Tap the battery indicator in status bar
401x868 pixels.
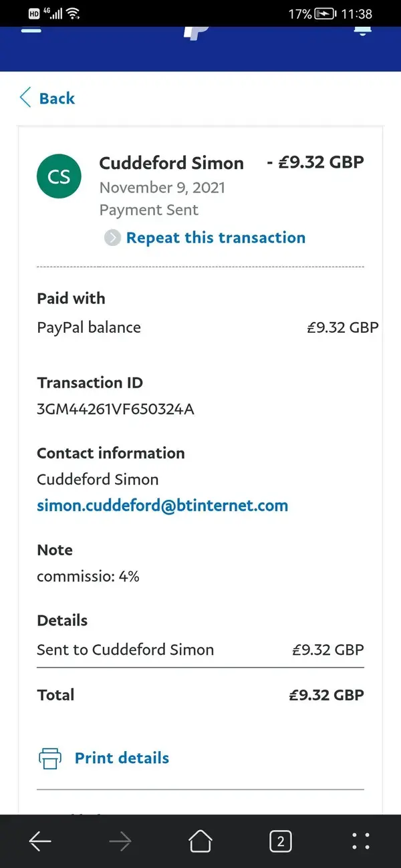pyautogui.click(x=325, y=13)
